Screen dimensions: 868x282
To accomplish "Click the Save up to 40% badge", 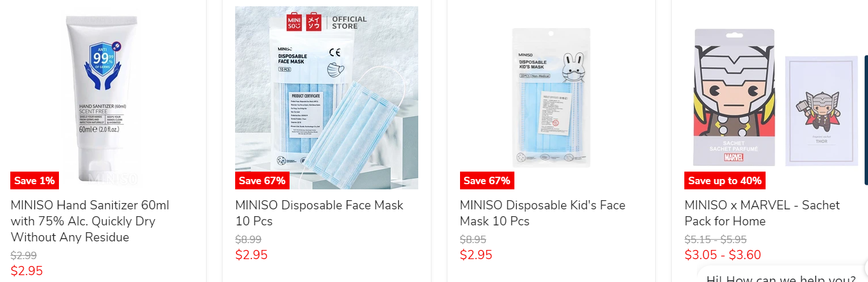I will (725, 181).
